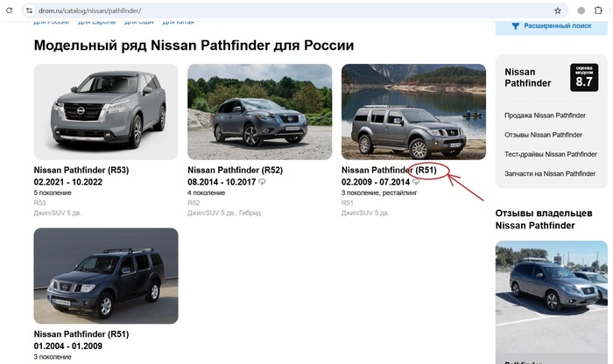Click the funnel icon for advanced search
Viewport: 613px width, 364px height.
pyautogui.click(x=514, y=26)
